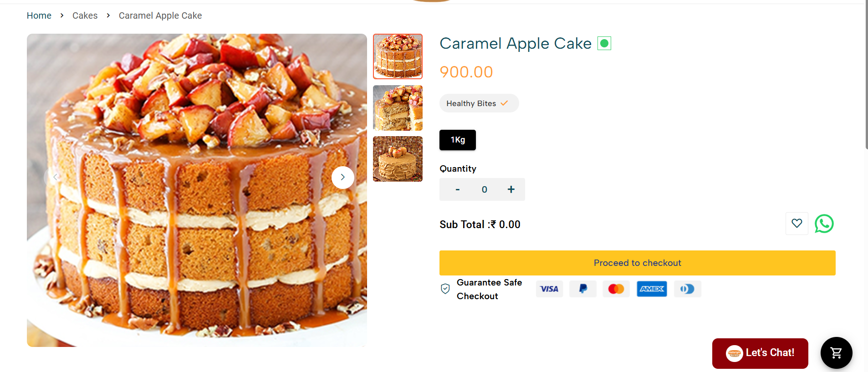Select the sliced cake second thumbnail
The image size is (868, 372).
point(398,108)
